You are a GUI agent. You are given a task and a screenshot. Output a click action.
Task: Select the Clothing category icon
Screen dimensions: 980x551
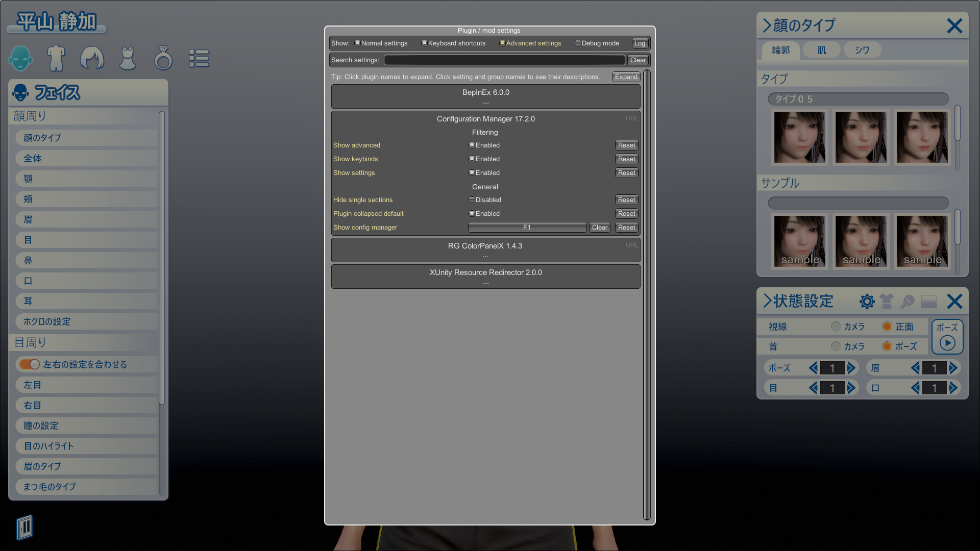pos(128,58)
